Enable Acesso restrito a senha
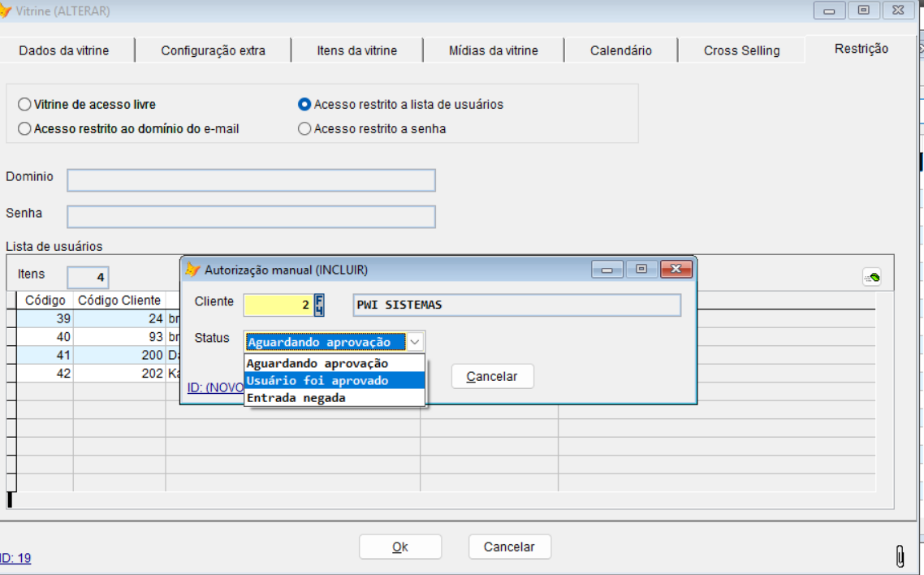 304,128
